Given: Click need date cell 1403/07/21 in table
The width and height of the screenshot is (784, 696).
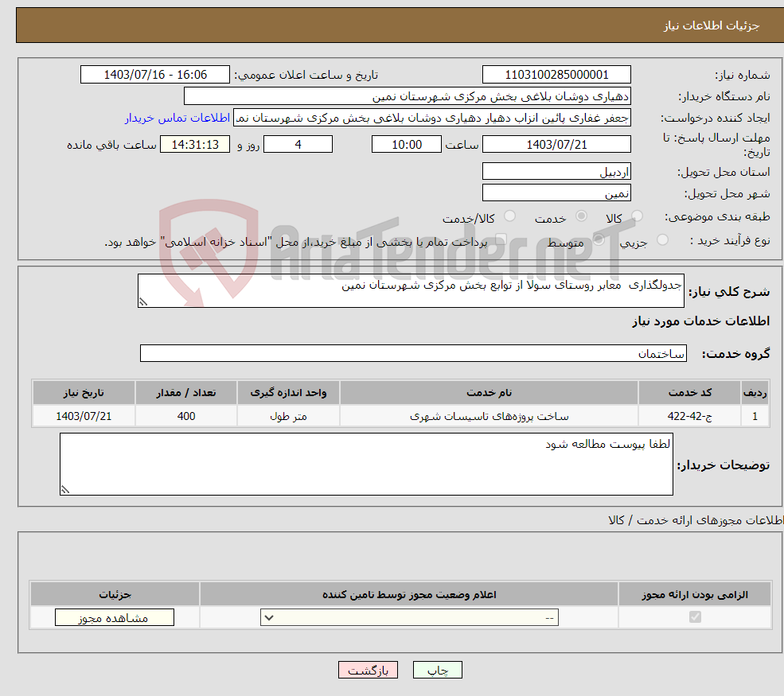Looking at the screenshot, I should point(84,416).
